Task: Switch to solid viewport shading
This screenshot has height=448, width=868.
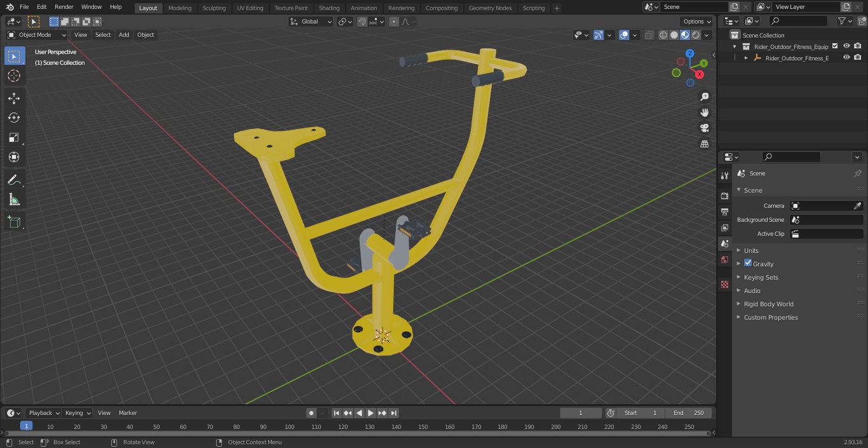Action: pyautogui.click(x=674, y=35)
